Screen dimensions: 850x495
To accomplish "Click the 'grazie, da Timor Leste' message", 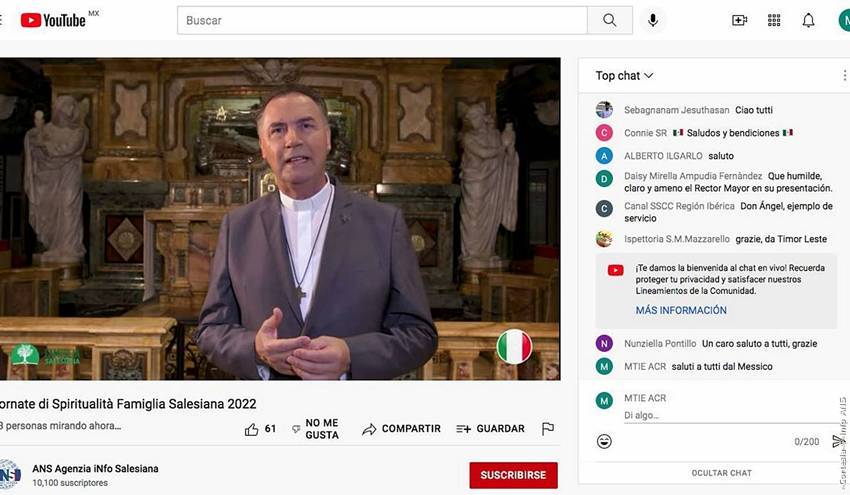I will [x=781, y=239].
